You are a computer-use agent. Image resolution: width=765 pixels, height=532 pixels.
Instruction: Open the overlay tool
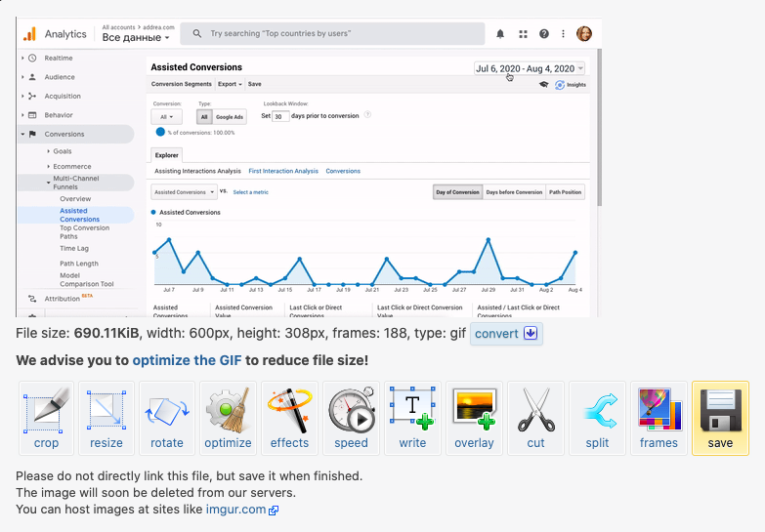coord(474,419)
